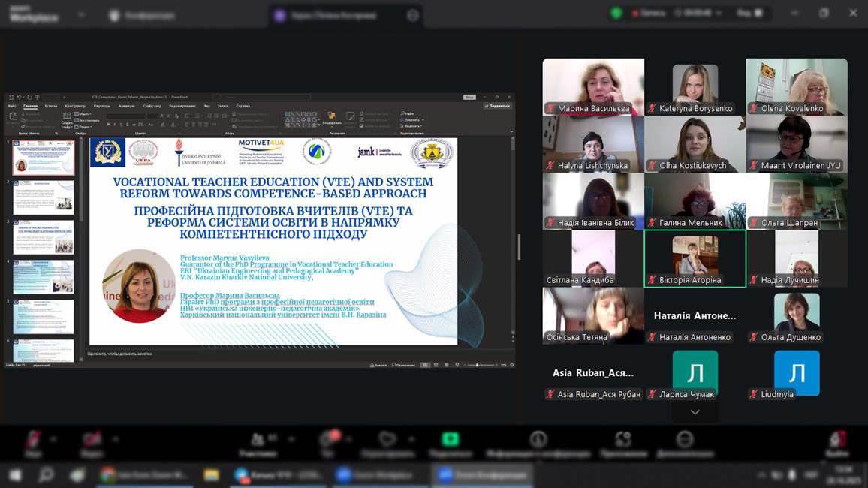Click the Zoom microphone mute icon
The height and width of the screenshot is (488, 868).
pyautogui.click(x=32, y=440)
